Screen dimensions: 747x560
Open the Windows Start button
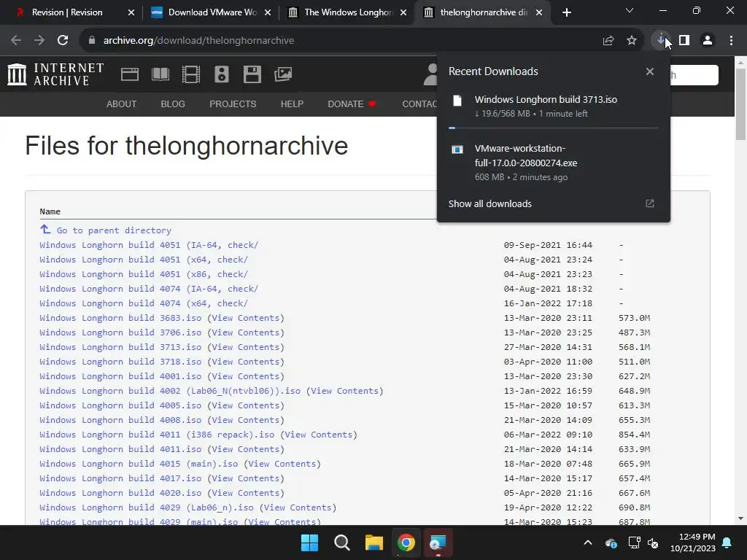tap(309, 542)
